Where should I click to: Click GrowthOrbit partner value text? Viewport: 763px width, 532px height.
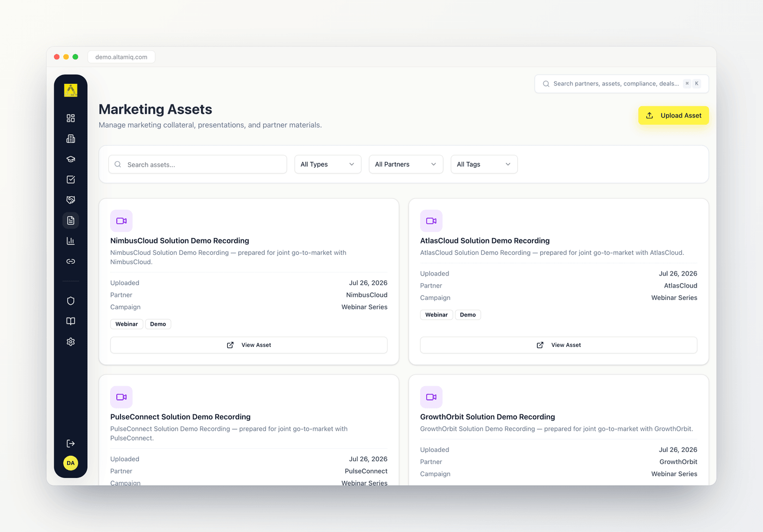(678, 462)
